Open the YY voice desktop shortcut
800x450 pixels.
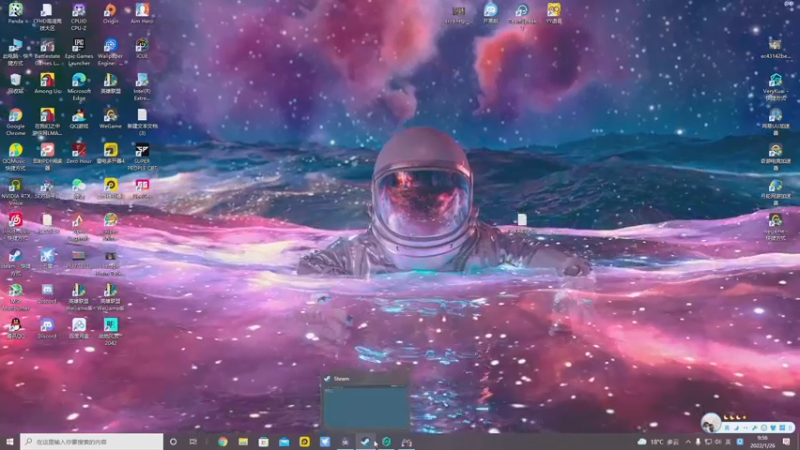(554, 13)
